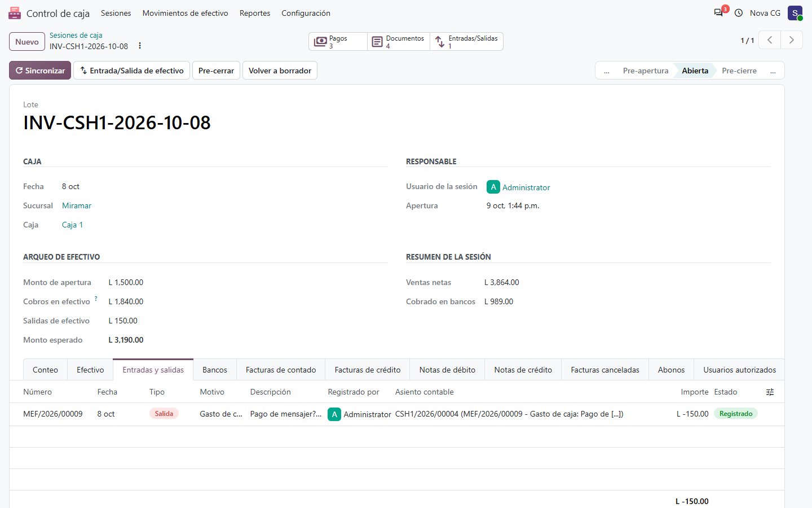Go to the previous record arrow
The image size is (812, 508).
click(770, 40)
